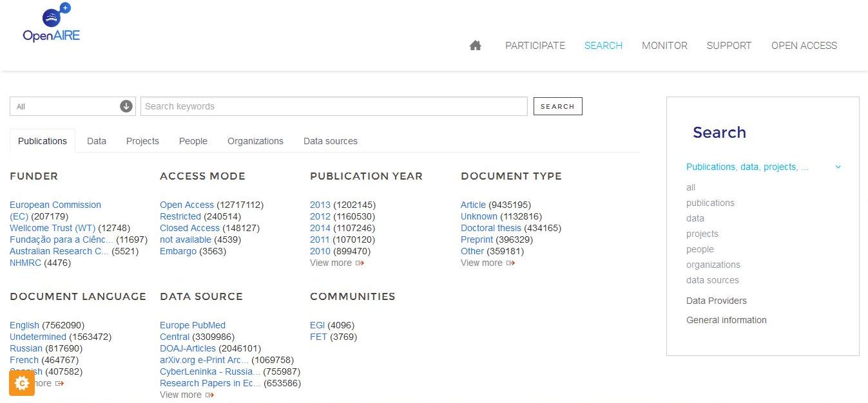Filter by Preprint document type
Image resolution: width=868 pixels, height=403 pixels.
pos(477,239)
